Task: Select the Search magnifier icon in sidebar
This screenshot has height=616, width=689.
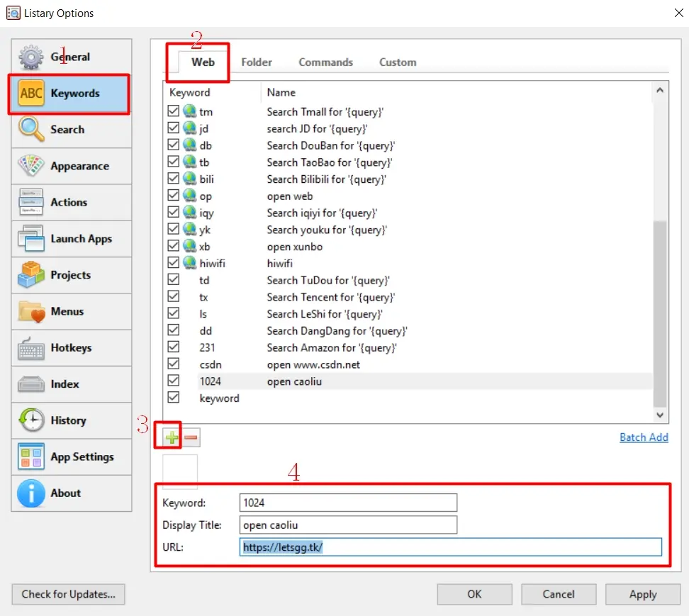Action: coord(30,129)
